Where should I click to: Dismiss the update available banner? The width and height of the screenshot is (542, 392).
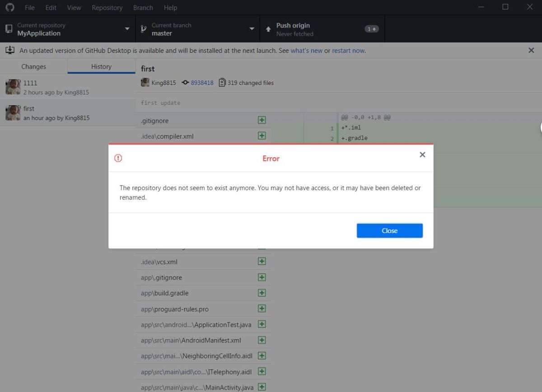tap(531, 51)
